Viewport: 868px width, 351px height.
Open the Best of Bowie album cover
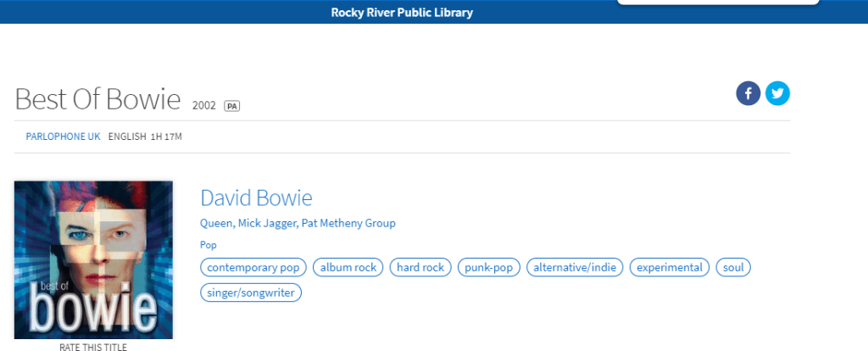pyautogui.click(x=93, y=259)
